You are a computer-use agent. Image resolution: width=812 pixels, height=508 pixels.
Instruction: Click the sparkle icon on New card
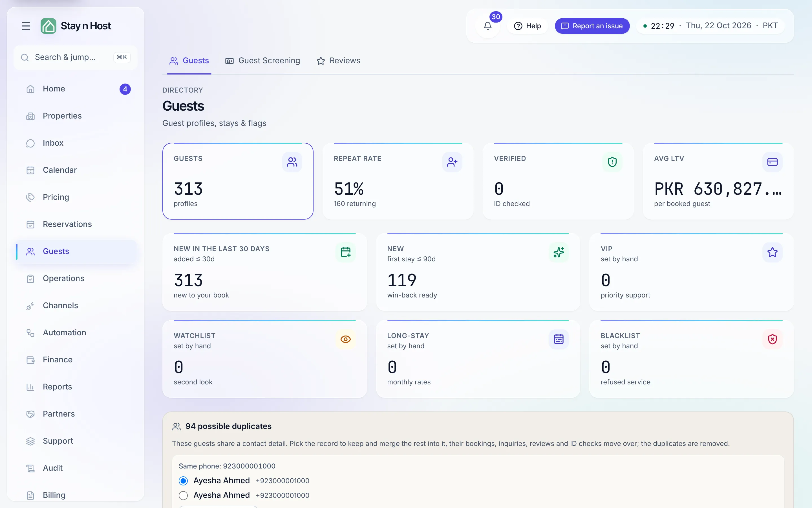pos(559,252)
